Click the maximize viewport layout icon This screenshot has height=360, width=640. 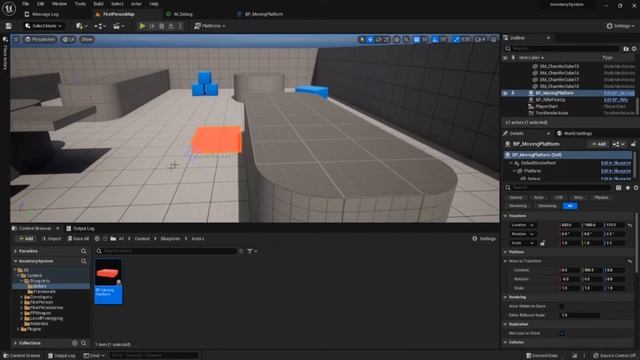pyautogui.click(x=493, y=40)
